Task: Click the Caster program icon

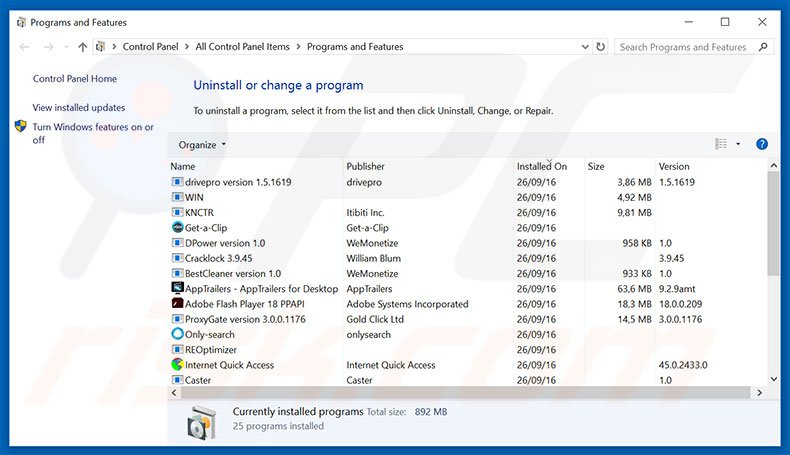Action: click(x=177, y=379)
